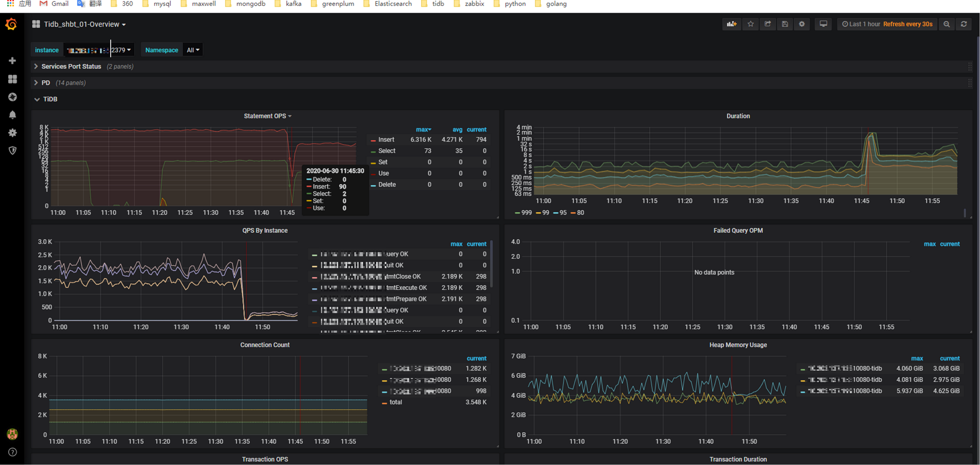Toggle the Delete series in Statement OPS
Screen dimensions: 980x465
click(387, 184)
